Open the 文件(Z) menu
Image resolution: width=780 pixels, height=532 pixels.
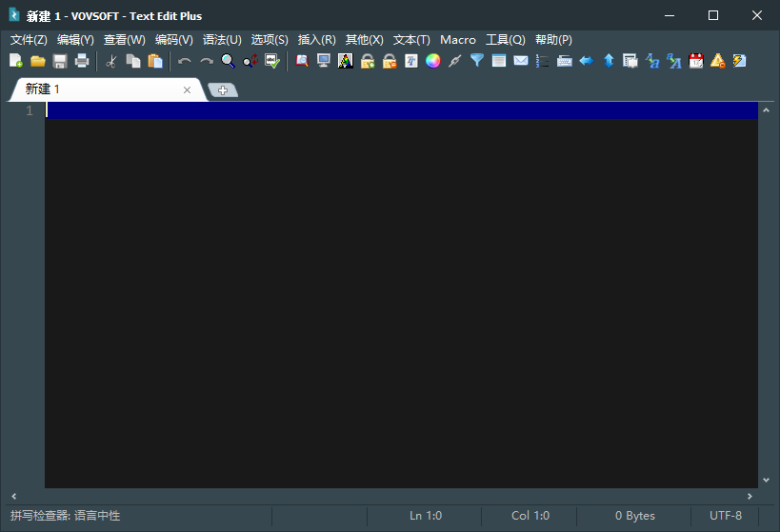(29, 40)
